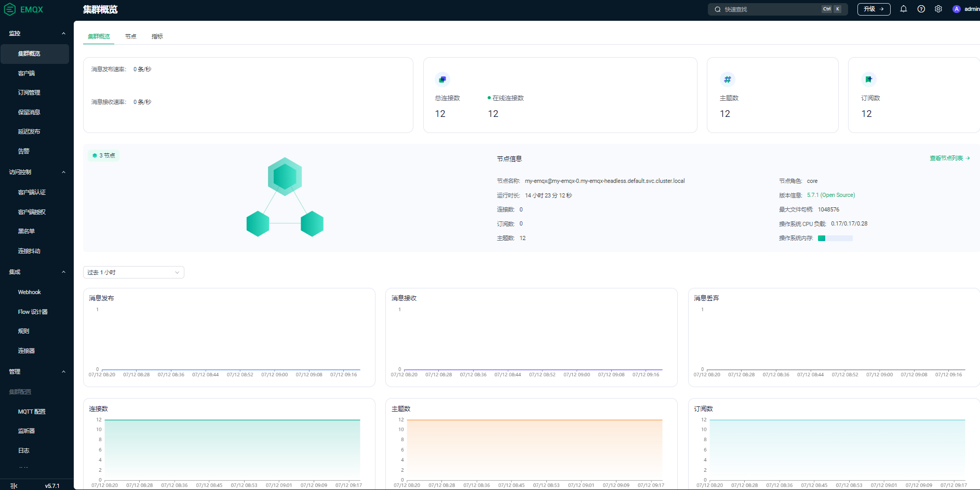Click the total connections card icon

(442, 80)
